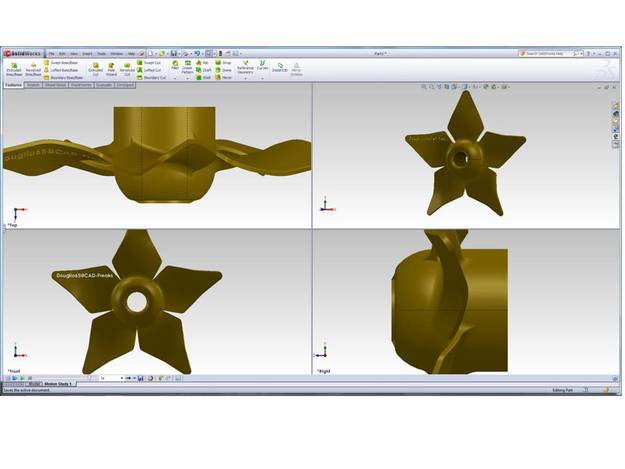625x469 pixels.
Task: Click the Section View icon in viewport toolbar
Action: click(x=447, y=86)
